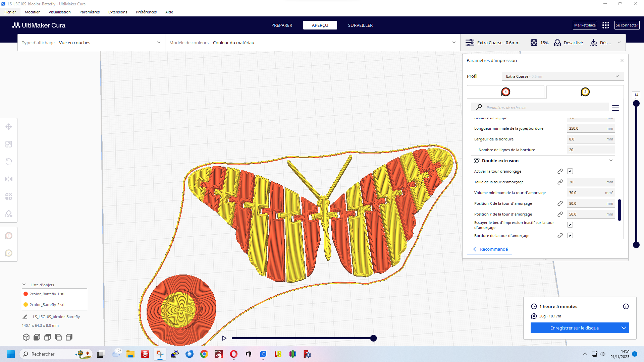Click the settings visibility hamburger menu
Viewport: 644px width, 362px height.
pyautogui.click(x=615, y=108)
